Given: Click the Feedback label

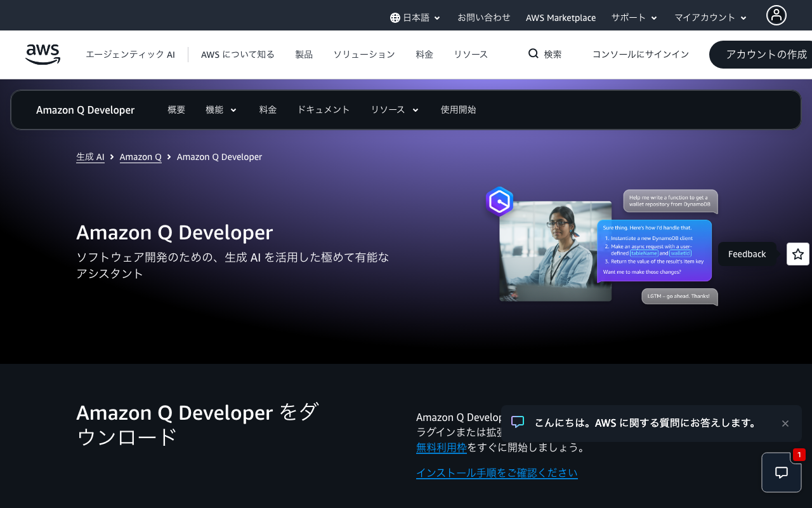Looking at the screenshot, I should 747,254.
